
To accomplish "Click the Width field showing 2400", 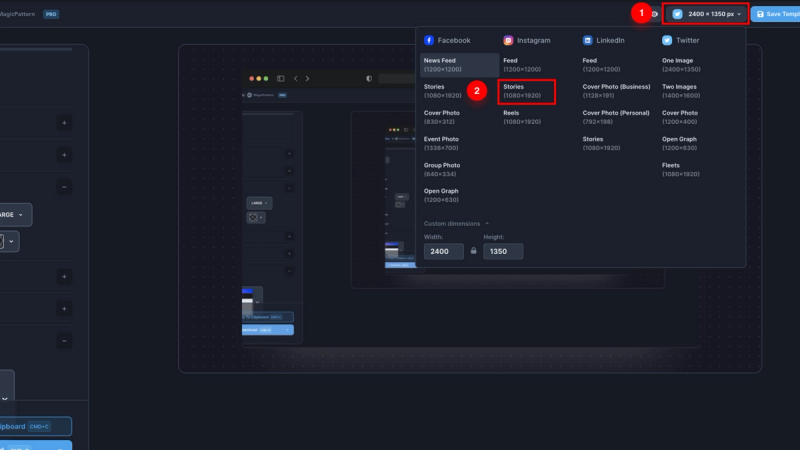I will point(443,251).
